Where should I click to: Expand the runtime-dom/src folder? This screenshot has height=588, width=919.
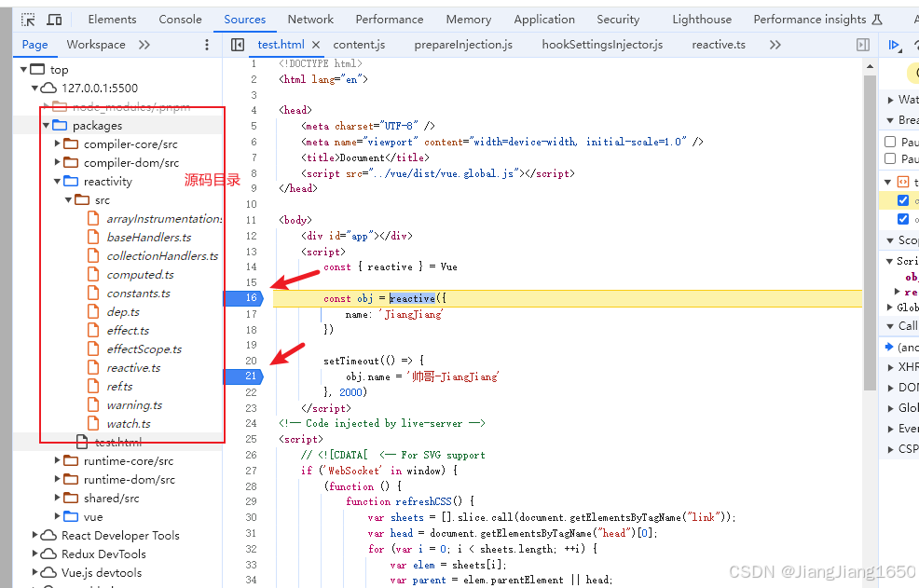(x=58, y=480)
